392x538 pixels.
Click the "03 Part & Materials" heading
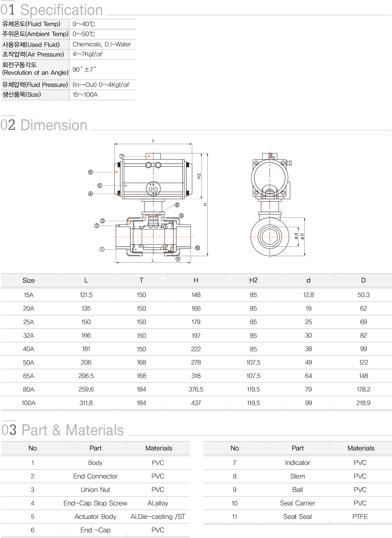coord(63,430)
